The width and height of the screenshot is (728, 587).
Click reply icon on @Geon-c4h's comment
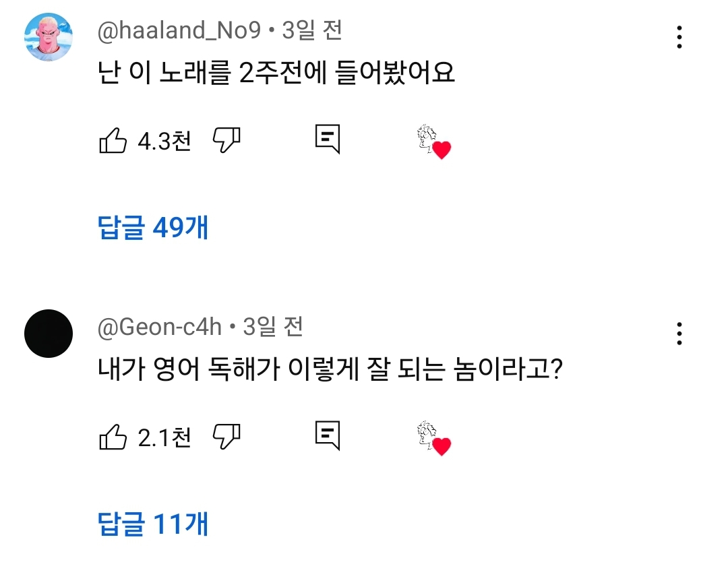[x=328, y=436]
